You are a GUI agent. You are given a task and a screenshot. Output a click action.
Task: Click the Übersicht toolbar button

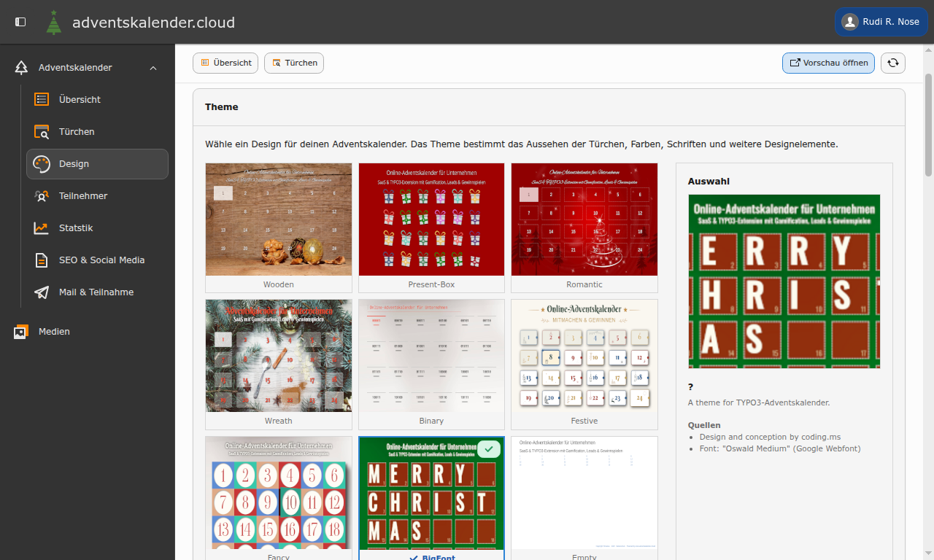point(225,63)
